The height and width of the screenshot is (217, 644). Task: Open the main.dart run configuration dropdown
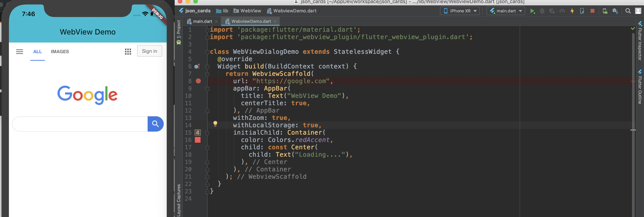pyautogui.click(x=506, y=11)
